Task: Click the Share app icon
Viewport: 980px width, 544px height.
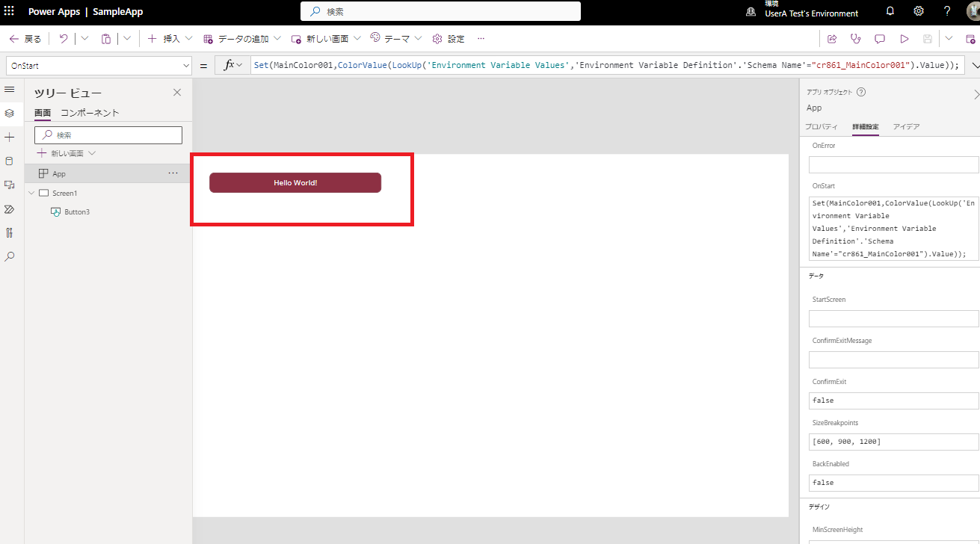Action: point(832,39)
